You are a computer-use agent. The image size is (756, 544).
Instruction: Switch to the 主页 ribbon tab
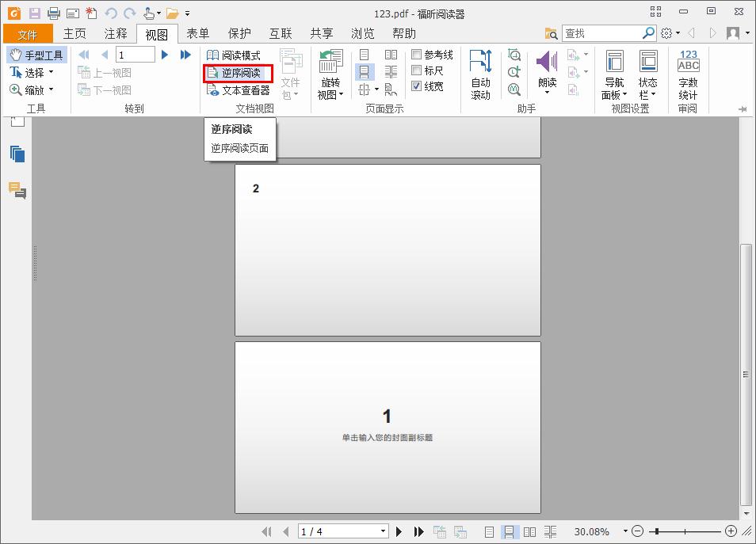[x=74, y=33]
